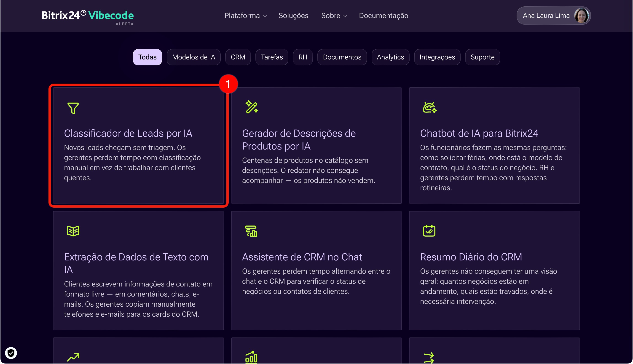Click the trending arrow icon in bottom-left card
The height and width of the screenshot is (364, 633).
tap(73, 357)
